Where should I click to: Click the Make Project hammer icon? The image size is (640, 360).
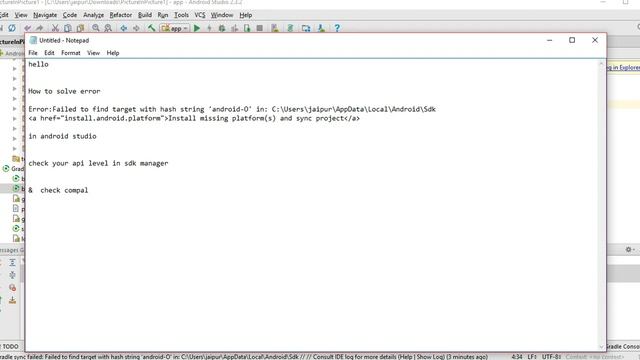pyautogui.click(x=151, y=28)
